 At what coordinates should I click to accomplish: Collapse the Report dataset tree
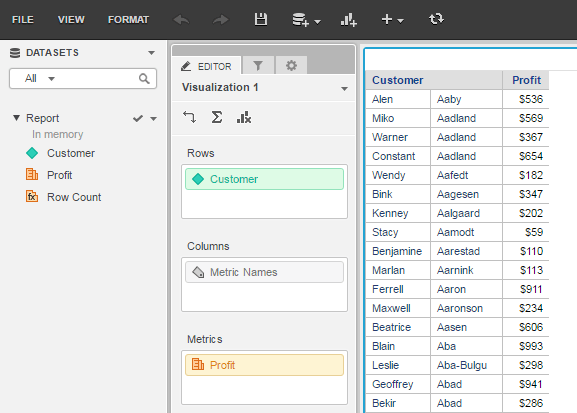coord(16,118)
